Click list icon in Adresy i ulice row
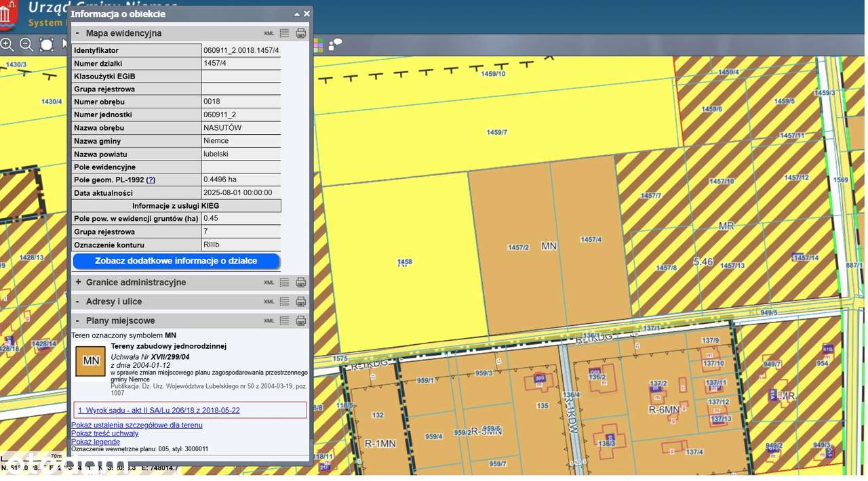Image resolution: width=868 pixels, height=481 pixels. click(285, 301)
